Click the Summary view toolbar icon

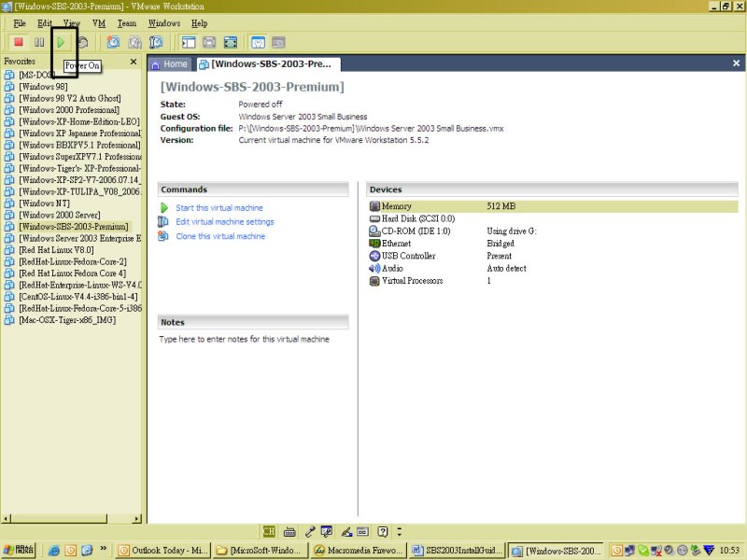(258, 42)
